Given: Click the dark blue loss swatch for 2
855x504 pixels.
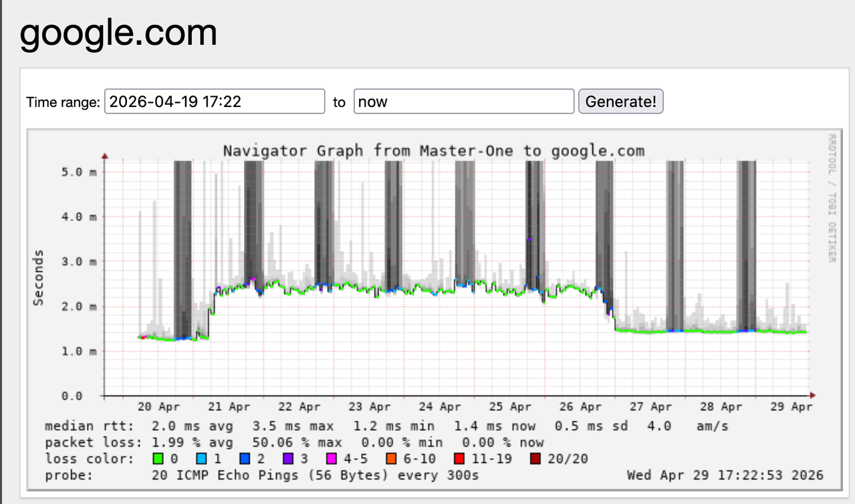Looking at the screenshot, I should pos(243,459).
